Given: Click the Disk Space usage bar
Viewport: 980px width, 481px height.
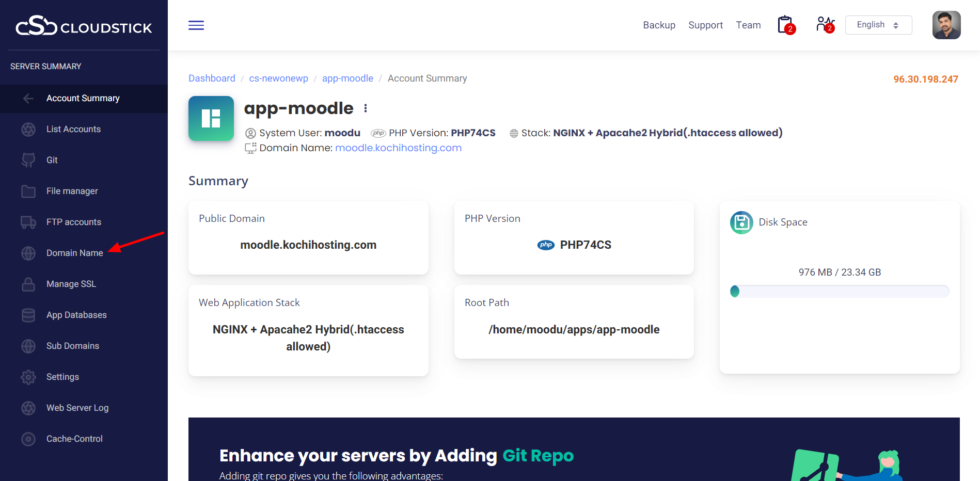Looking at the screenshot, I should [x=839, y=292].
